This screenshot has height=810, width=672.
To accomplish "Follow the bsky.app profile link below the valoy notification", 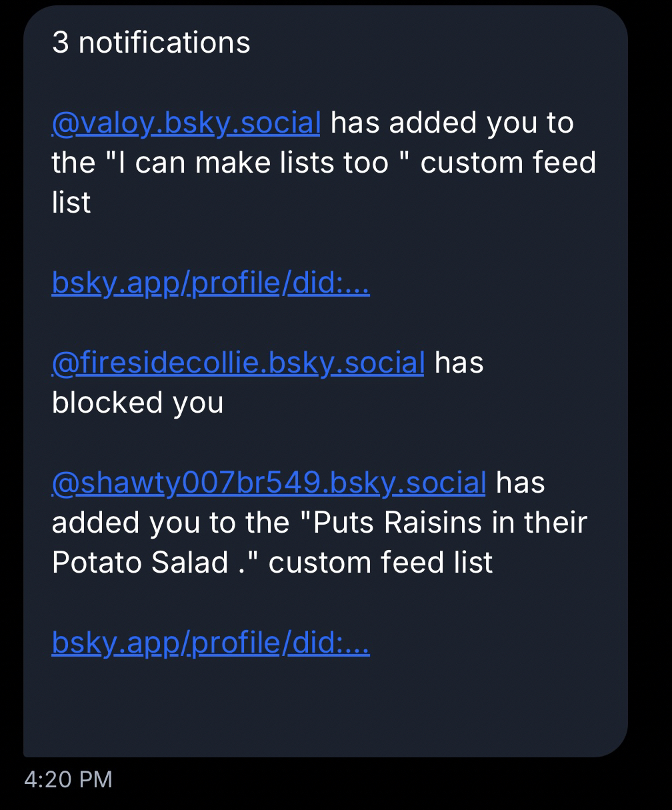I will click(210, 284).
